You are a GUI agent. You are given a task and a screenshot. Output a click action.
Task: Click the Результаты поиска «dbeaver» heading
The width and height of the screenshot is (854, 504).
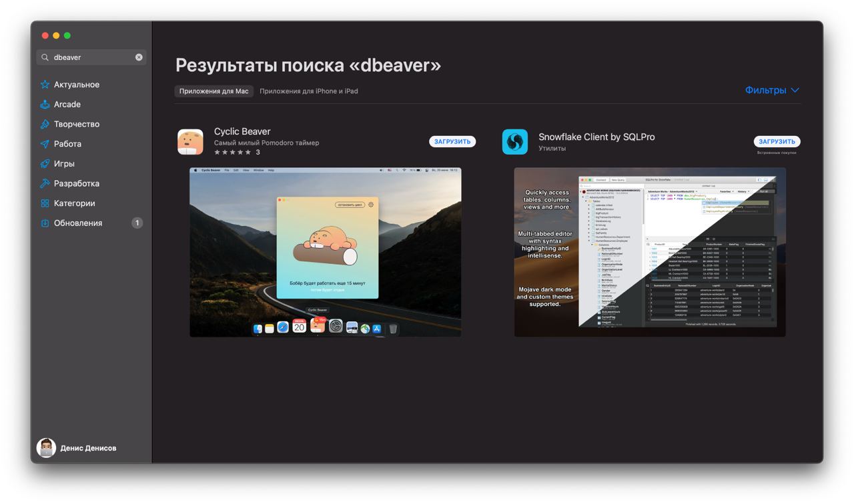[x=308, y=65]
